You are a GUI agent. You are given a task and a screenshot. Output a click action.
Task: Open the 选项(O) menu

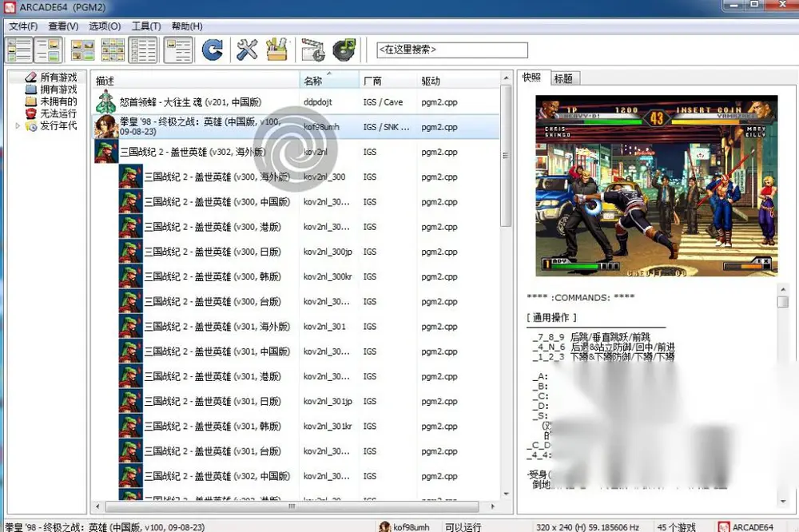coord(105,26)
